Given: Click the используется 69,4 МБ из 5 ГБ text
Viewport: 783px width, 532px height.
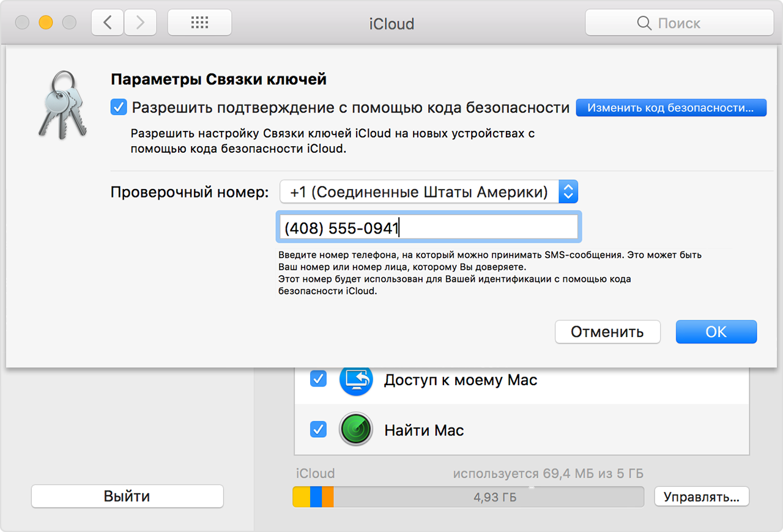Looking at the screenshot, I should click(x=548, y=473).
